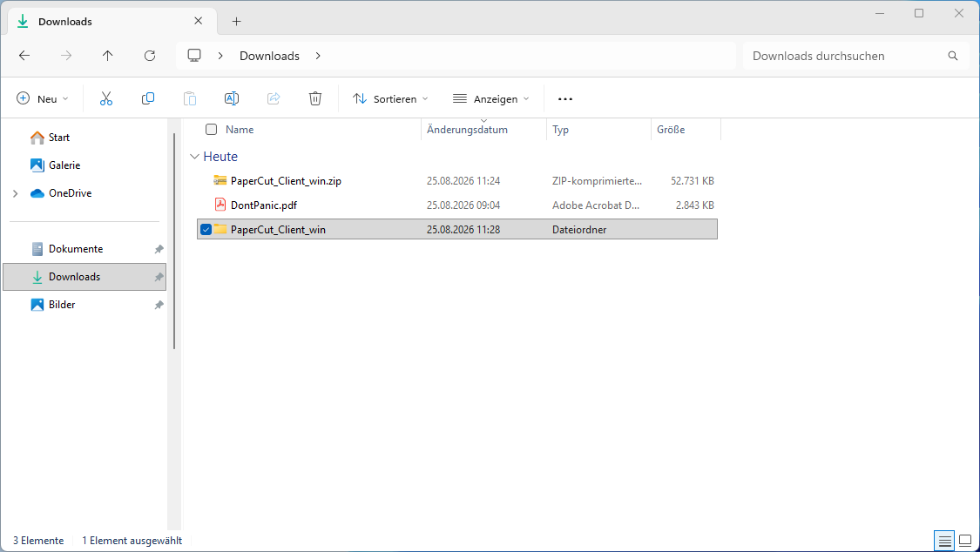Collapse the Heute group
The height and width of the screenshot is (552, 980).
click(x=194, y=156)
